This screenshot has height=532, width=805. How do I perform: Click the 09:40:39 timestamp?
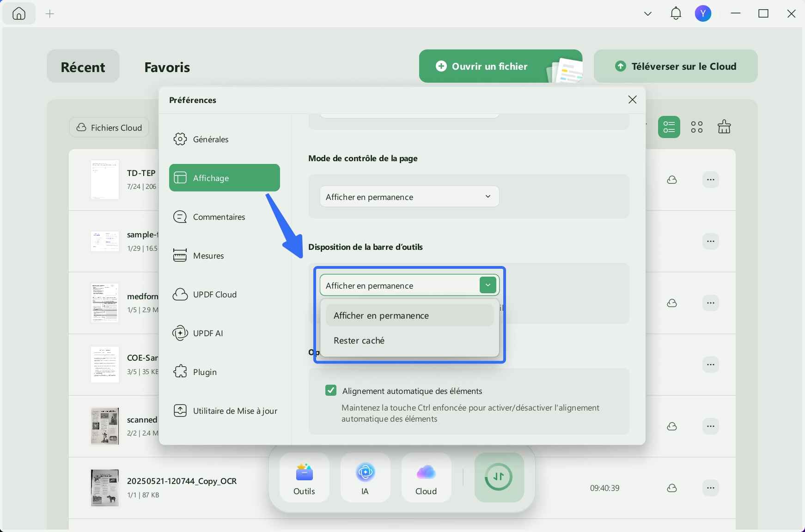604,488
